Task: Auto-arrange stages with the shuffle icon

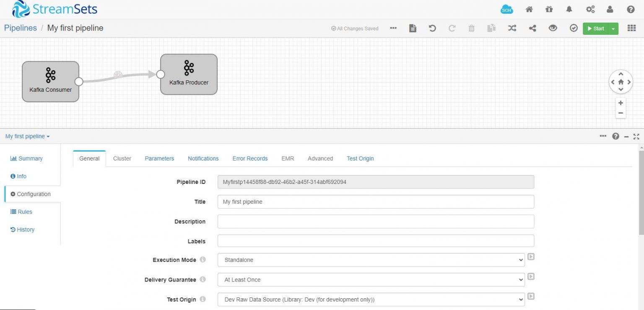Action: point(512,28)
